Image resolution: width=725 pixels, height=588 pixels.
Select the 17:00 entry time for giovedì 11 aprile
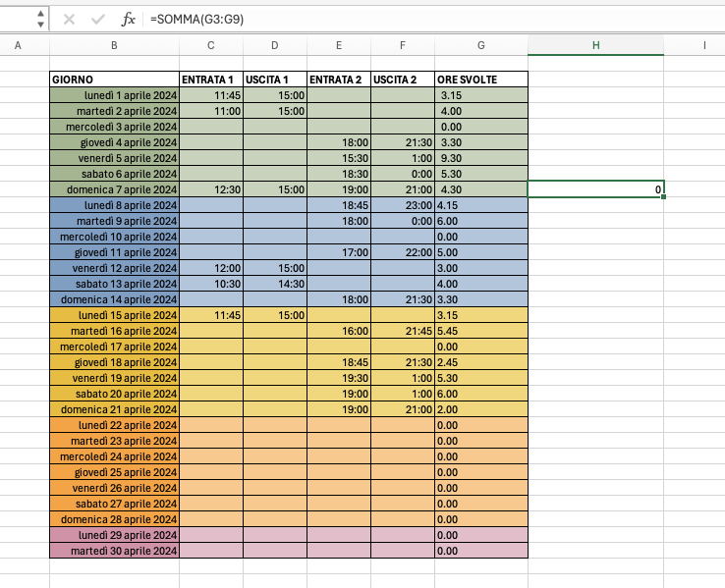[339, 252]
